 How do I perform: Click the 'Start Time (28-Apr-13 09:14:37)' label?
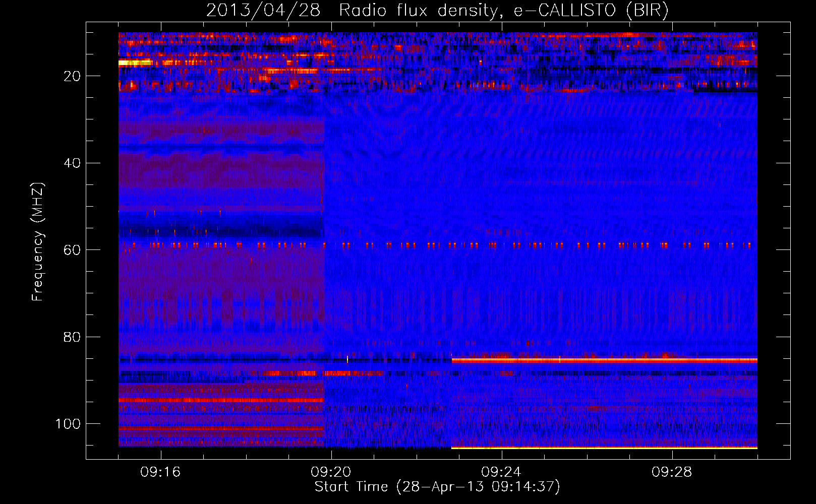click(437, 487)
